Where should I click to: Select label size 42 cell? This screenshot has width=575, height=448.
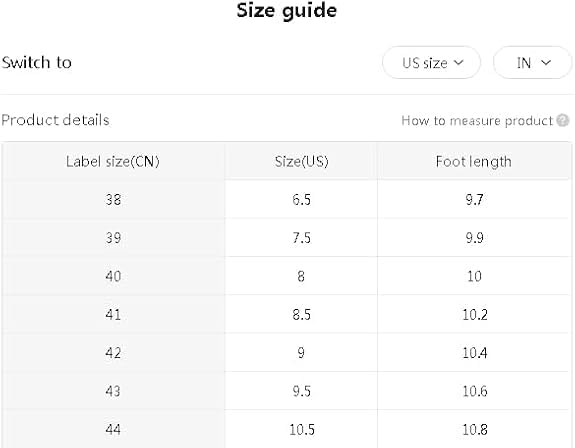click(113, 353)
